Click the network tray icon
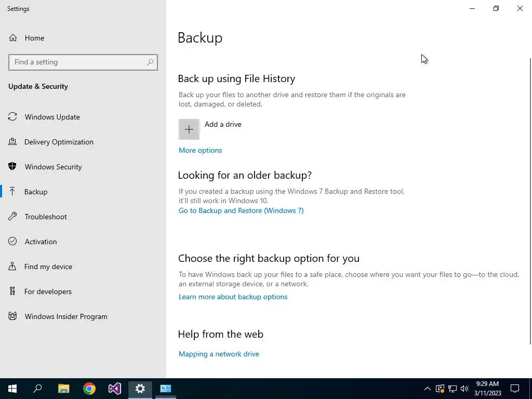The width and height of the screenshot is (532, 399). (453, 389)
